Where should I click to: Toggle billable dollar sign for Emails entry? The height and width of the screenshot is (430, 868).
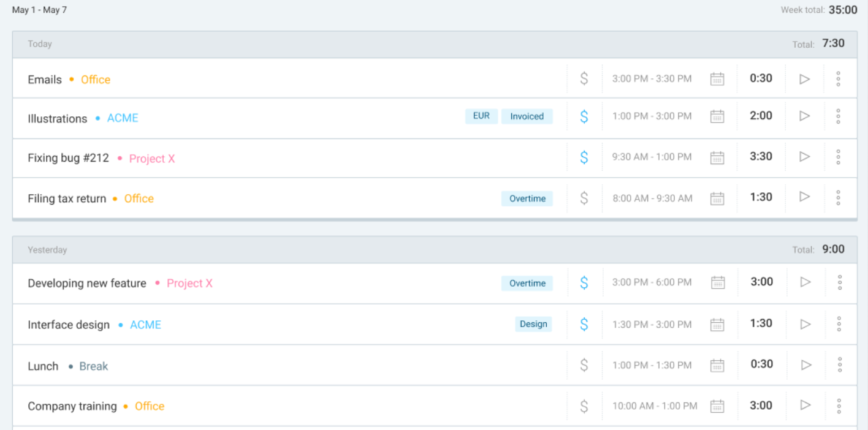[584, 78]
